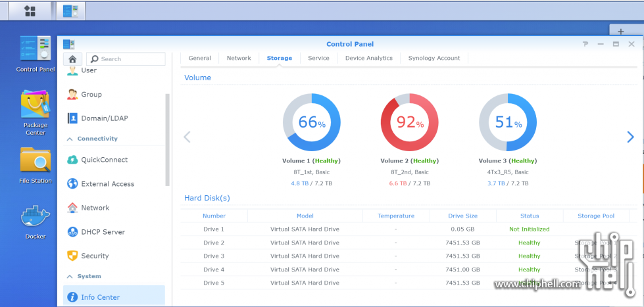Image resolution: width=644 pixels, height=307 pixels.
Task: Click the search magnifier icon
Action: pyautogui.click(x=95, y=59)
